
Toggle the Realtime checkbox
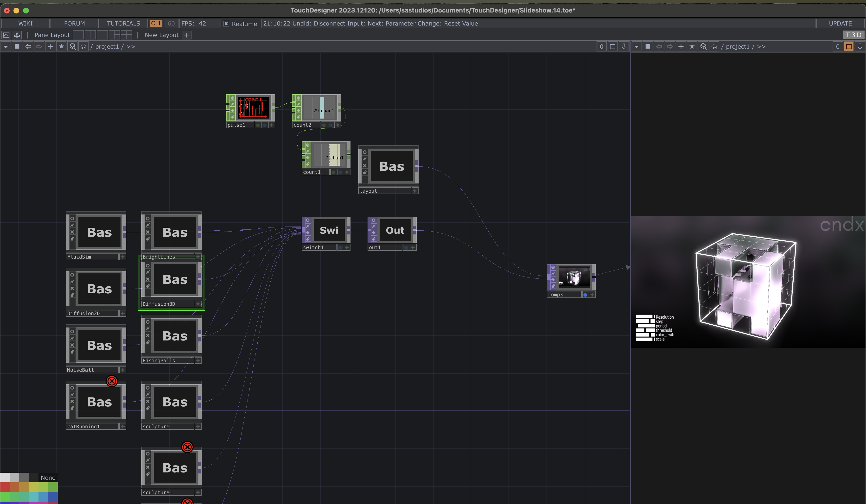click(x=226, y=24)
